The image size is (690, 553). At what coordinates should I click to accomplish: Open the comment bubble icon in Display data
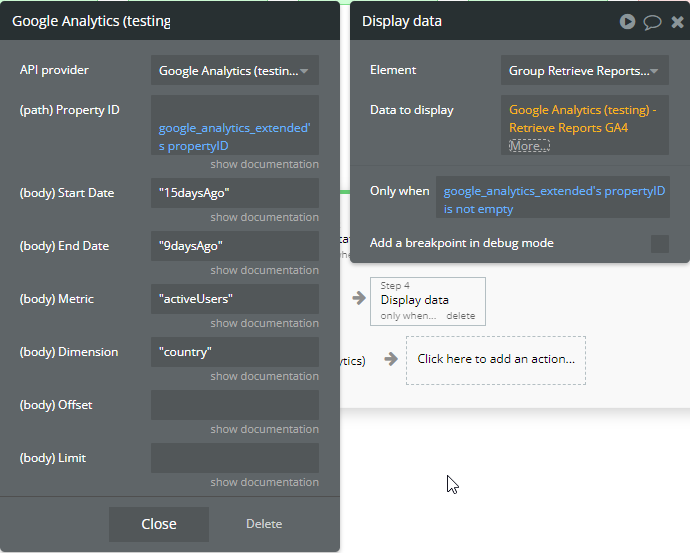click(652, 22)
